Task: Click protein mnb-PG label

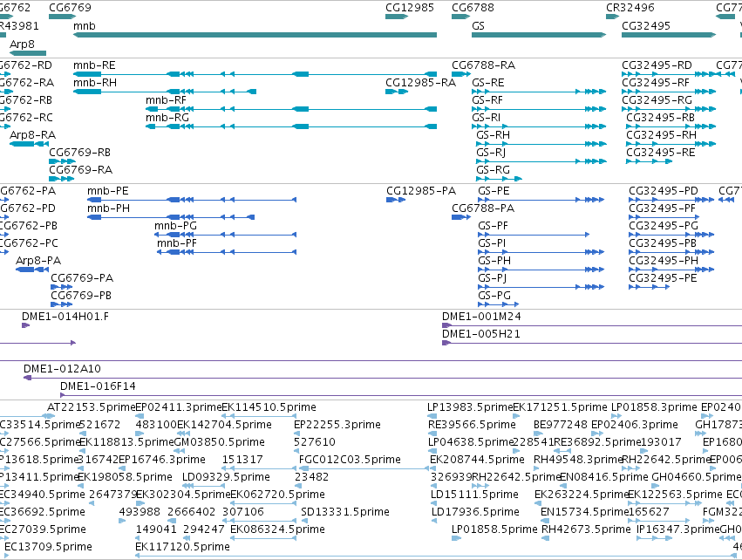Action: (175, 226)
